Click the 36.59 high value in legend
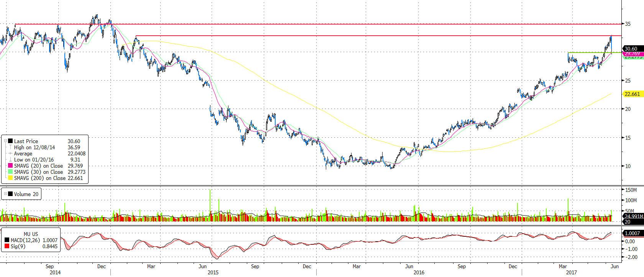 pyautogui.click(x=74, y=147)
